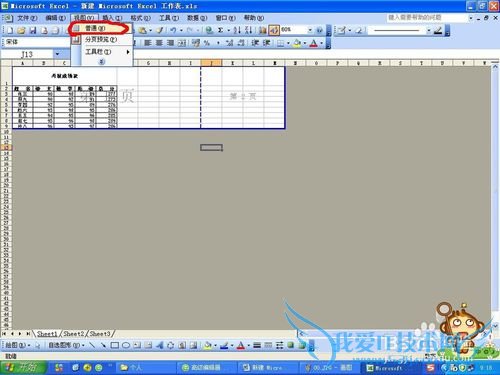The height and width of the screenshot is (375, 500).
Task: Click the column J header
Action: 211,63
